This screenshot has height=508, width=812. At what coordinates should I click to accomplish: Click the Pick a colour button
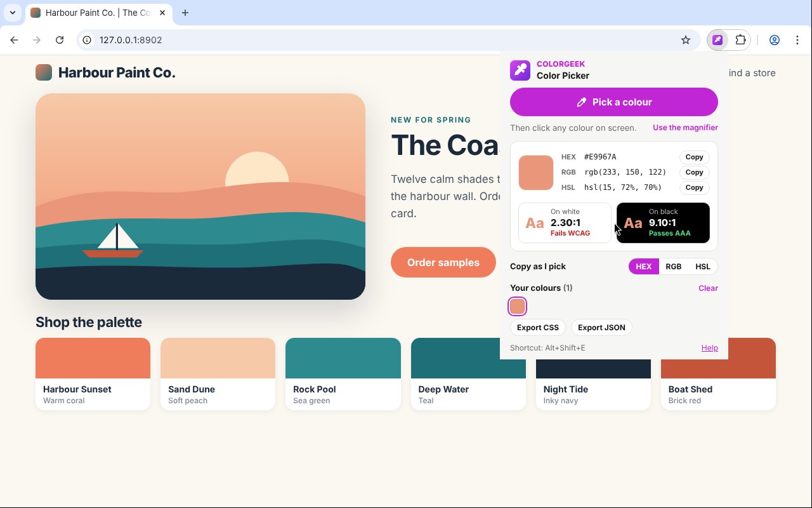pyautogui.click(x=614, y=102)
